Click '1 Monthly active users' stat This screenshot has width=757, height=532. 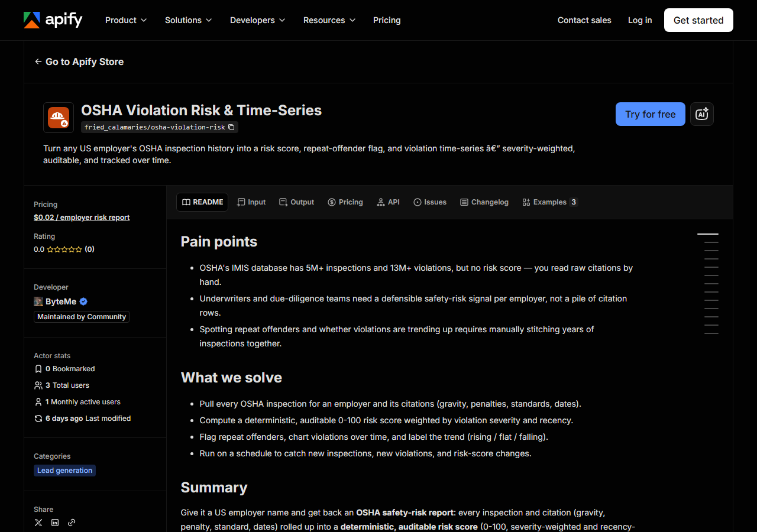pos(77,402)
